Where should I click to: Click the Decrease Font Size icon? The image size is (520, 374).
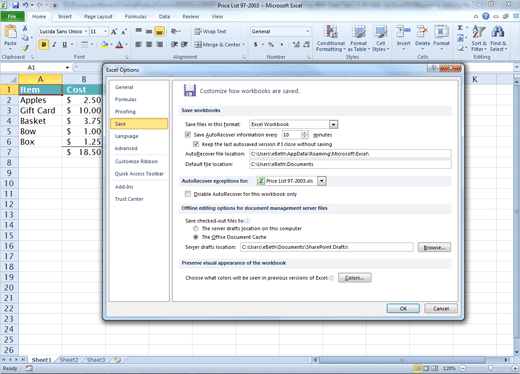(124, 32)
